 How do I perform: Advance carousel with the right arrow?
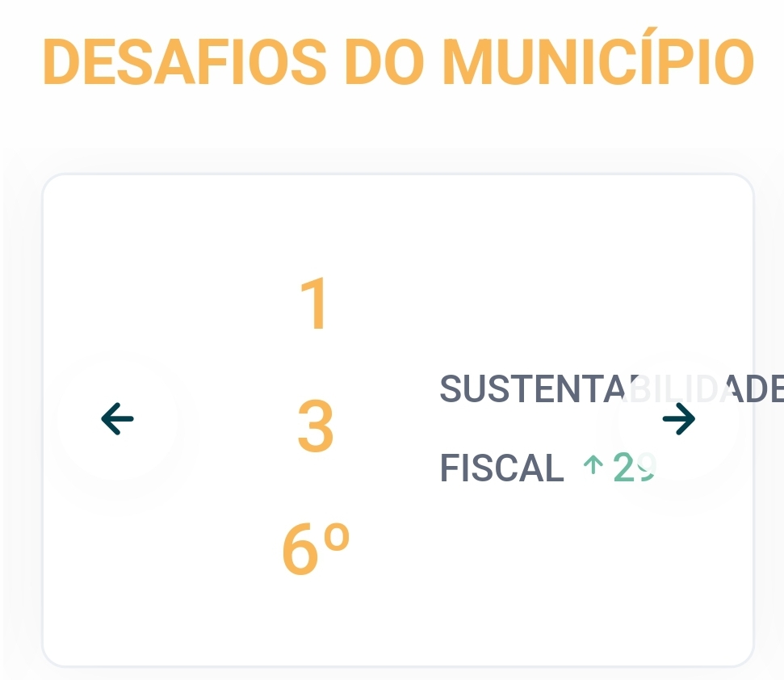(x=679, y=418)
